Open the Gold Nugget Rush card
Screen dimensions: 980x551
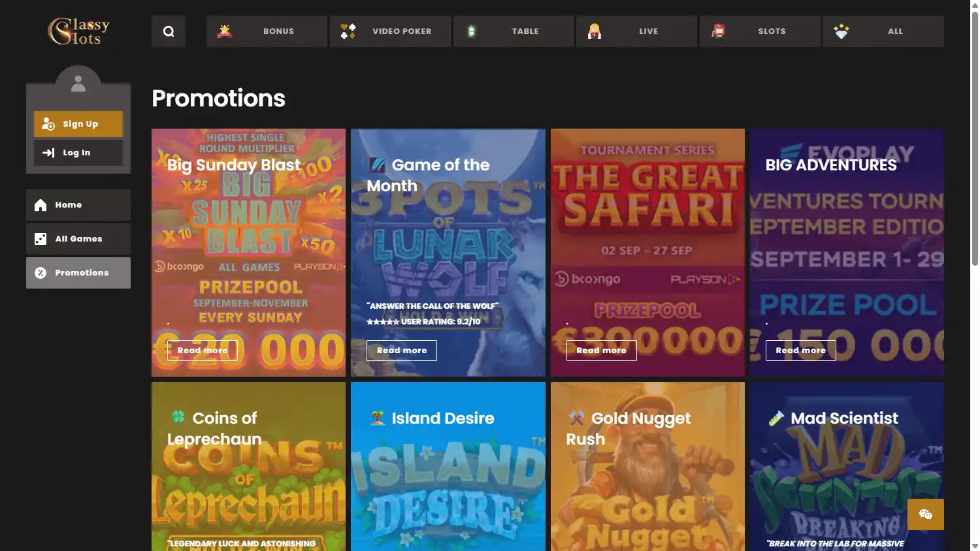647,466
